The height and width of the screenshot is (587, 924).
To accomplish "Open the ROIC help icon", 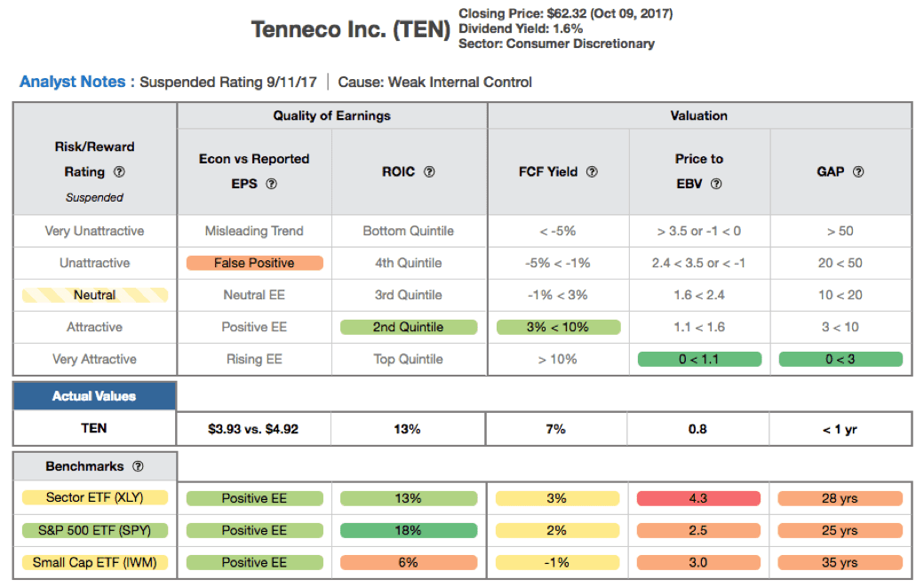I will (x=430, y=172).
